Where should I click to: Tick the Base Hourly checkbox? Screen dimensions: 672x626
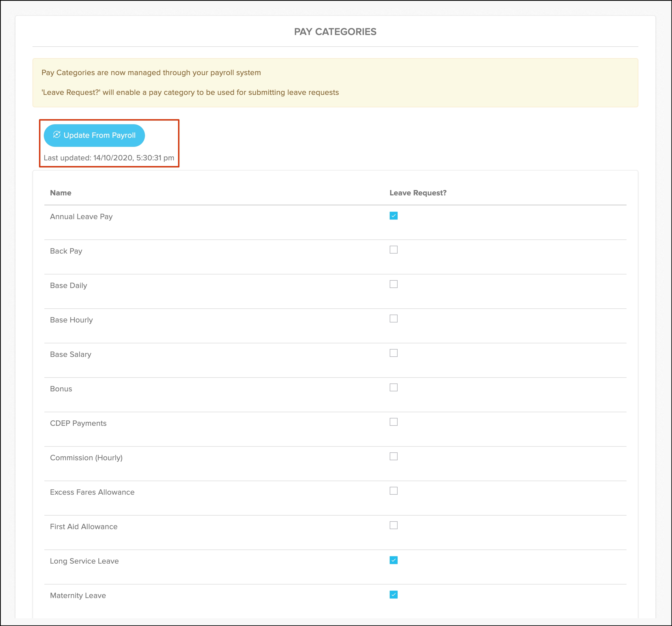tap(393, 319)
